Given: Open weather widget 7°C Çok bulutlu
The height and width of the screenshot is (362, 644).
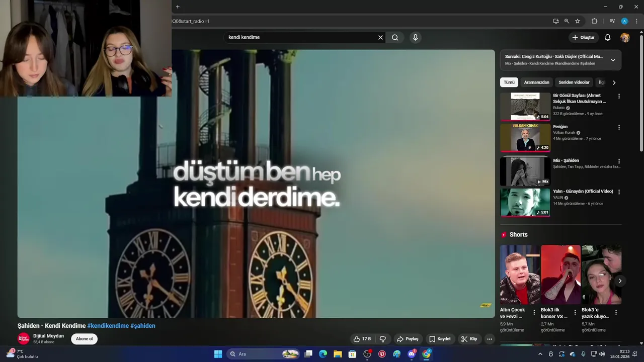Looking at the screenshot, I should click(x=22, y=354).
